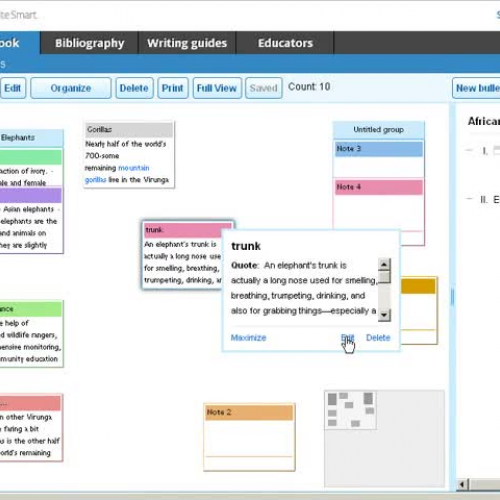Click the outline horizontal scrollbar left arrow

pyautogui.click(x=462, y=484)
